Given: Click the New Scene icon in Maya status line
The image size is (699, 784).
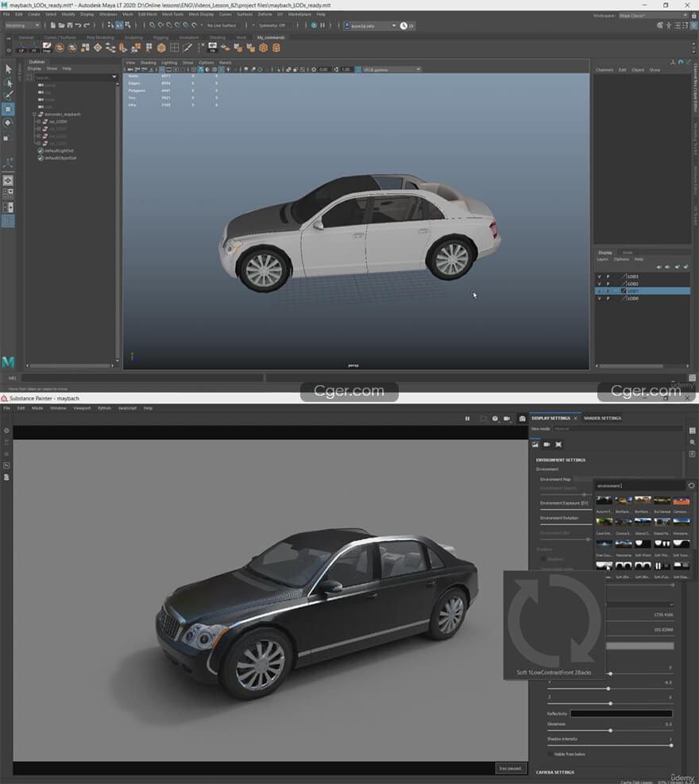Looking at the screenshot, I should pyautogui.click(x=53, y=25).
